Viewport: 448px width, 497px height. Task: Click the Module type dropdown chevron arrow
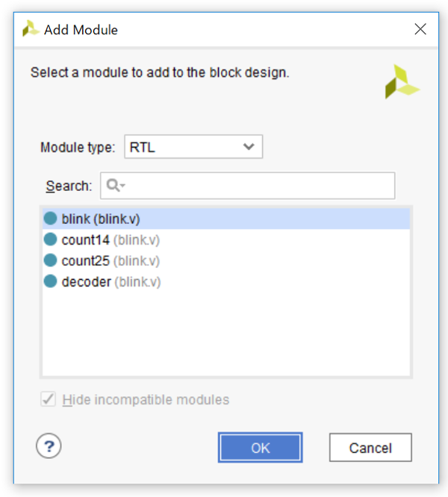[249, 147]
